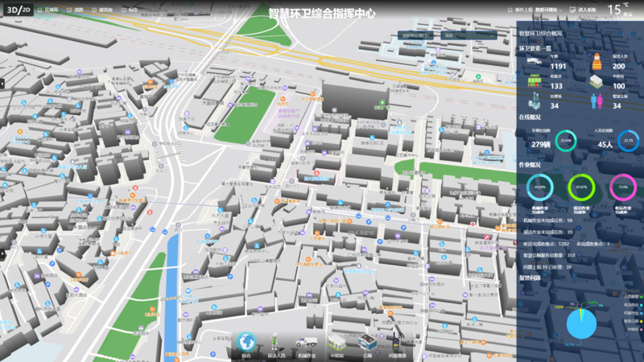Open the 选择单位/部门 dropdown
Screen dimensions: 644x362
coord(415,35)
